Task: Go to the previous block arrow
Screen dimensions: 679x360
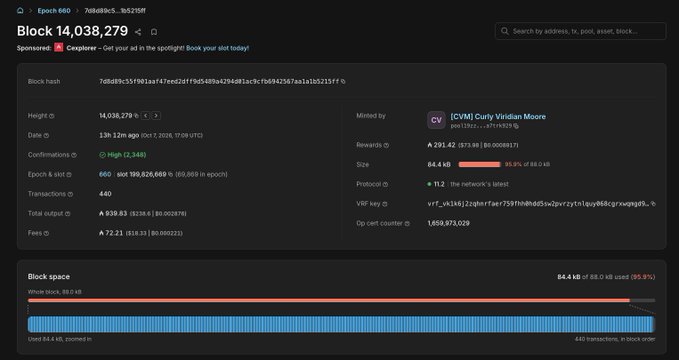Action: 146,116
